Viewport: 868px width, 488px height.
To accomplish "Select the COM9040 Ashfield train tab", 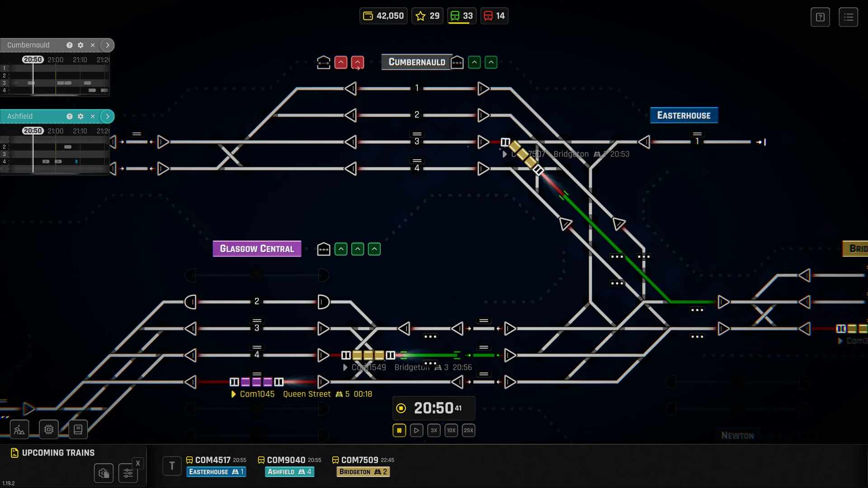I will pos(289,465).
